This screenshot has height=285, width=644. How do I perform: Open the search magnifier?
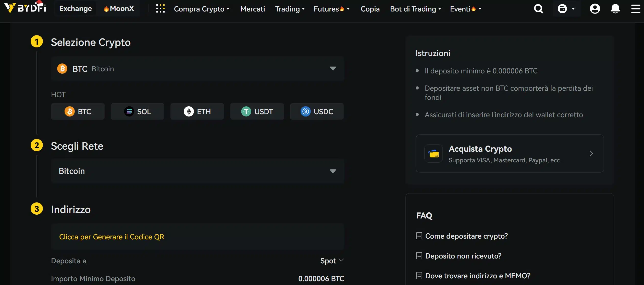[538, 8]
